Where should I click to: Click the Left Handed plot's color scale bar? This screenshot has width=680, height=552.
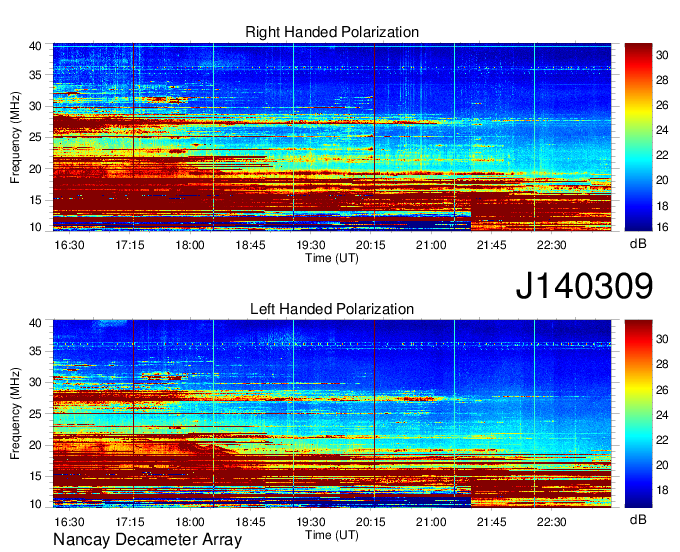(x=638, y=414)
